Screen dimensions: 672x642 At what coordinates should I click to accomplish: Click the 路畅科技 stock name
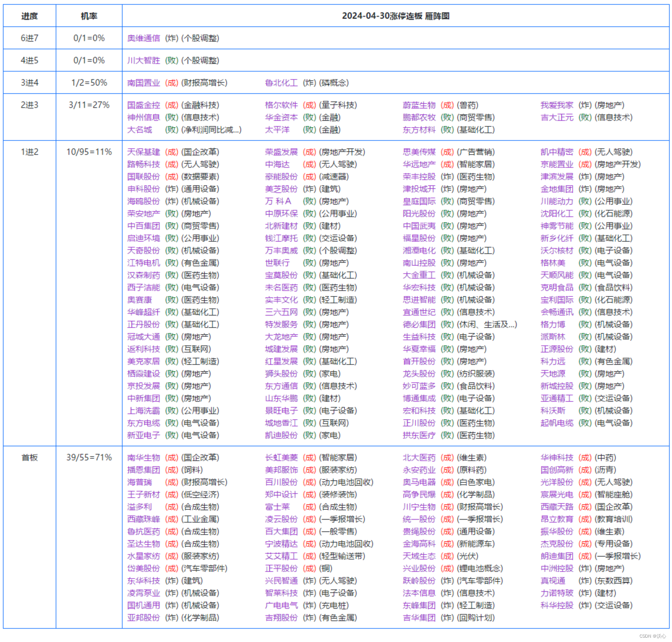pos(143,164)
